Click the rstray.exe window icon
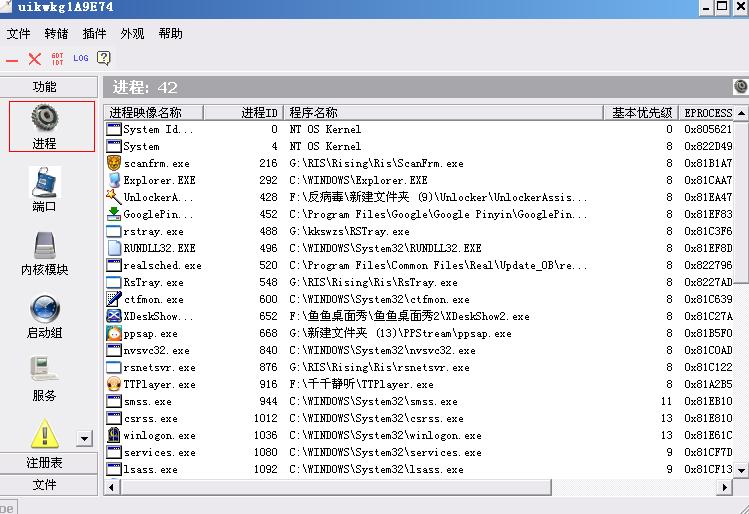749x514 pixels. pos(114,231)
